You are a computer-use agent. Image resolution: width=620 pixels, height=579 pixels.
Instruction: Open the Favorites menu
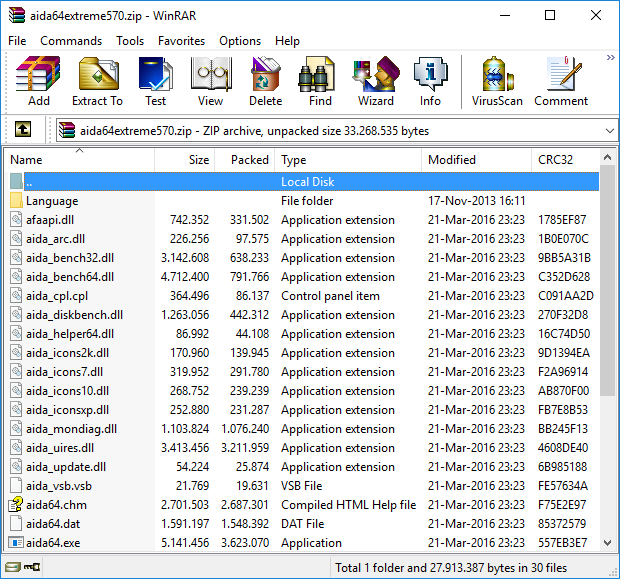point(181,41)
